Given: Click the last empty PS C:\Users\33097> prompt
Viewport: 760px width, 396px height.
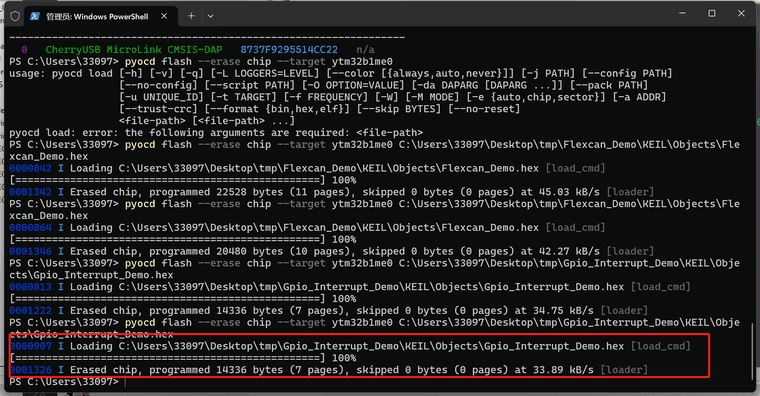Looking at the screenshot, I should click(64, 382).
